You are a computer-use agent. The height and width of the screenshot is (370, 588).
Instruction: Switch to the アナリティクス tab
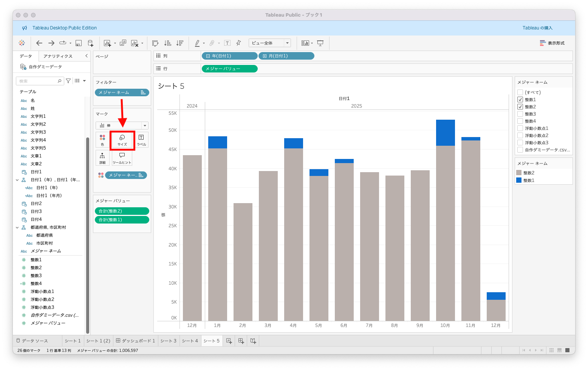[x=58, y=56]
